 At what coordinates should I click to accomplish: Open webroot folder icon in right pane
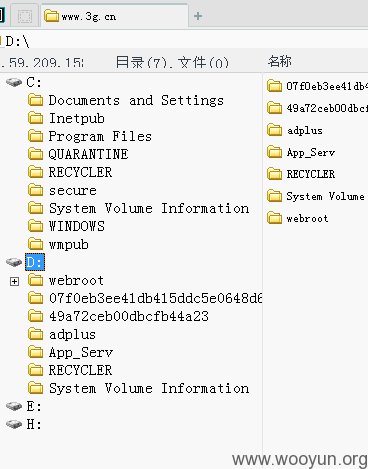[x=275, y=218]
